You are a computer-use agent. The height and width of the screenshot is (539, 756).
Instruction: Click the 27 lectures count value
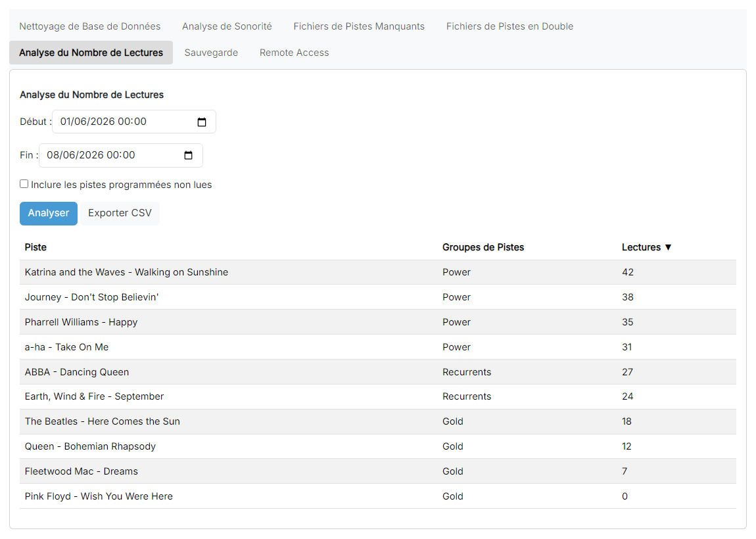tap(626, 372)
